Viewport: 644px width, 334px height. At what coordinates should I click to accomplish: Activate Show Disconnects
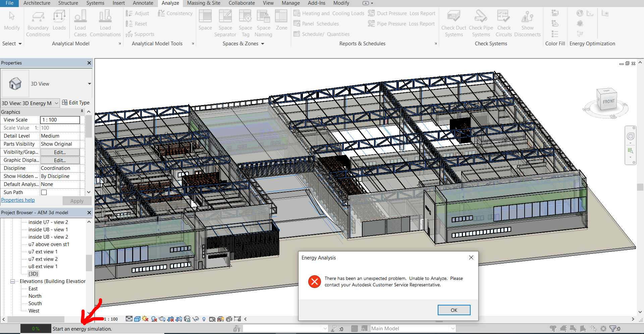coord(527,22)
